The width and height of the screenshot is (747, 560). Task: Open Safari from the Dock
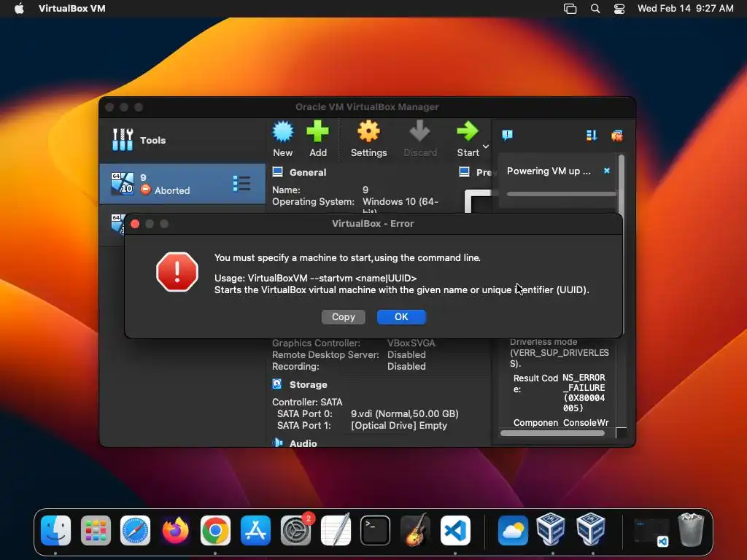coord(135,530)
